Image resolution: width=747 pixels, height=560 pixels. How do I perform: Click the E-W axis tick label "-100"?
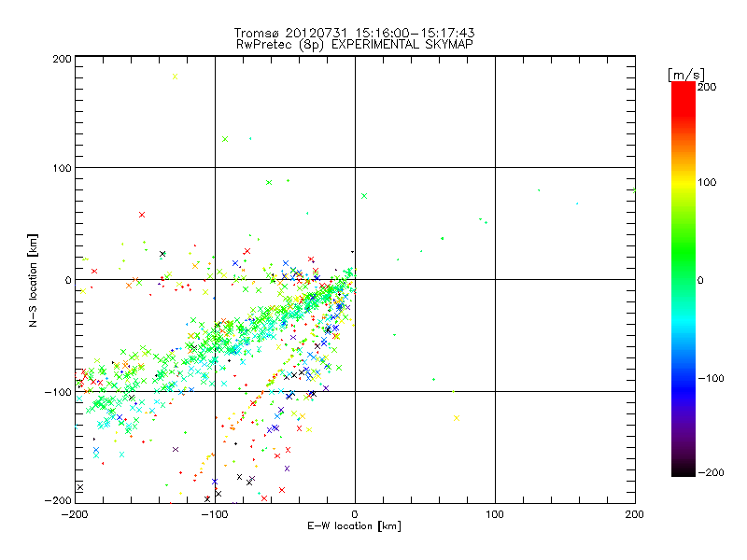pos(215,514)
